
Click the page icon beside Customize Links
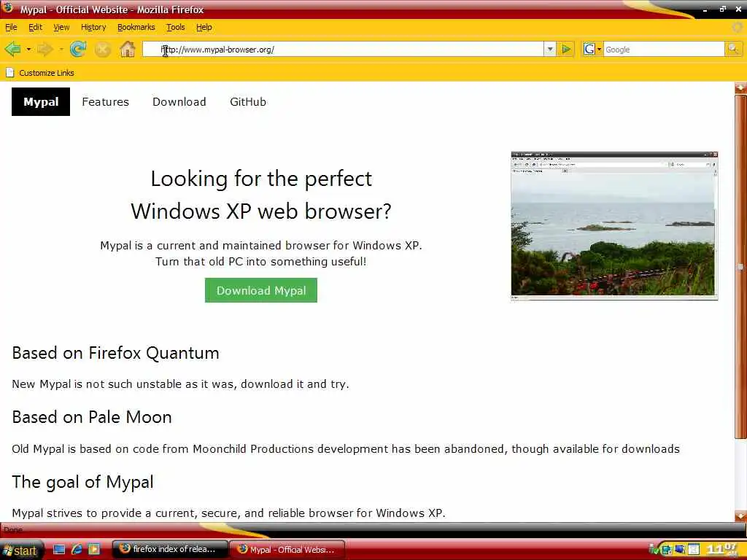click(x=10, y=73)
